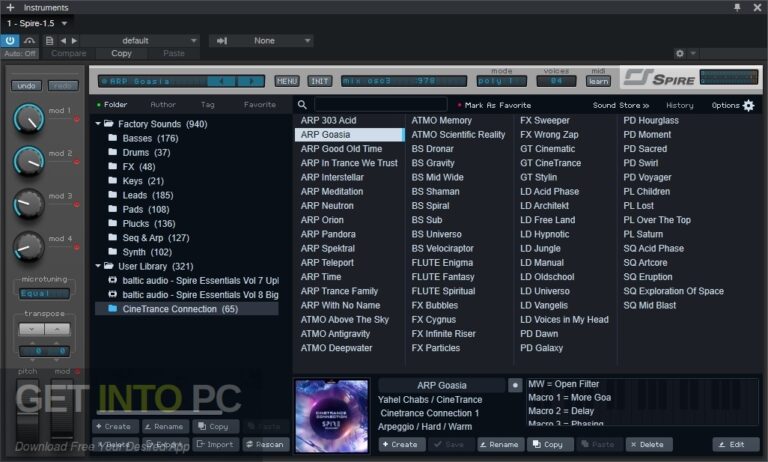
Task: Toggle the plugin power button
Action: click(9, 41)
